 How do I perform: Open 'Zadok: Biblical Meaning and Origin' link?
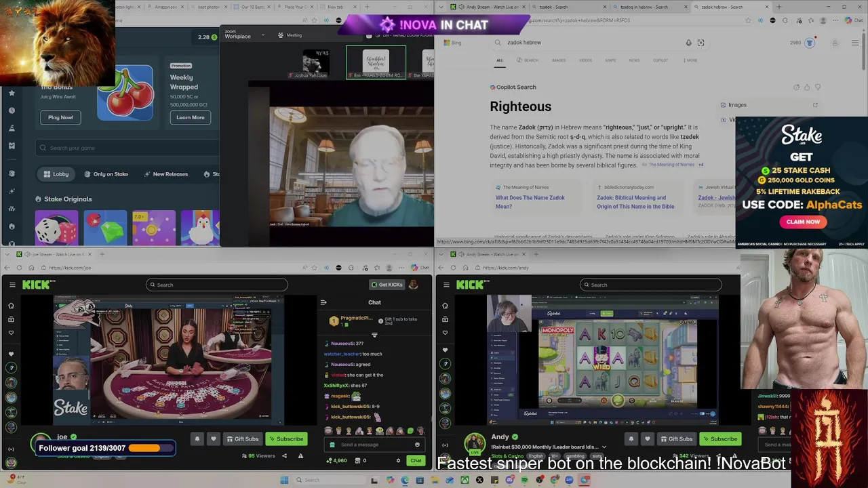[x=635, y=201]
